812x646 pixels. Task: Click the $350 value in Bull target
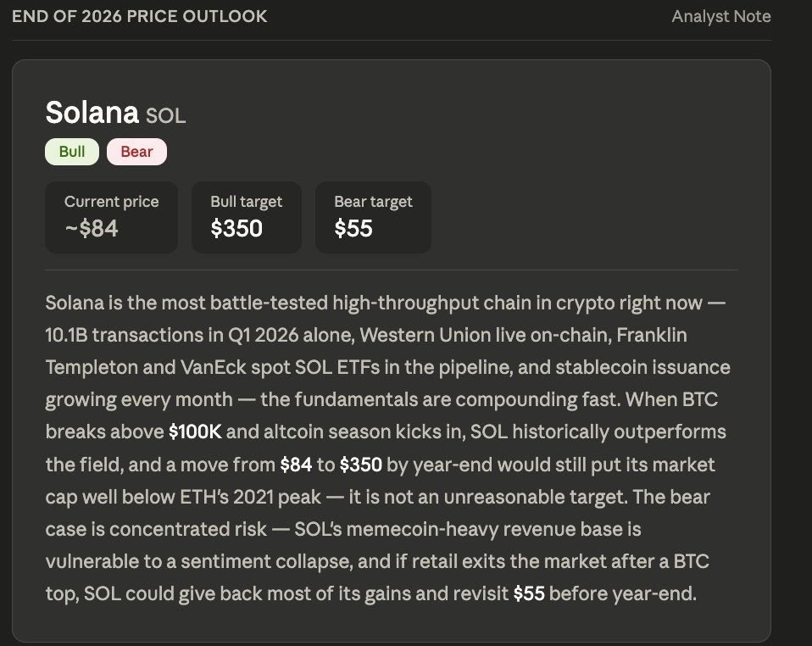point(236,228)
